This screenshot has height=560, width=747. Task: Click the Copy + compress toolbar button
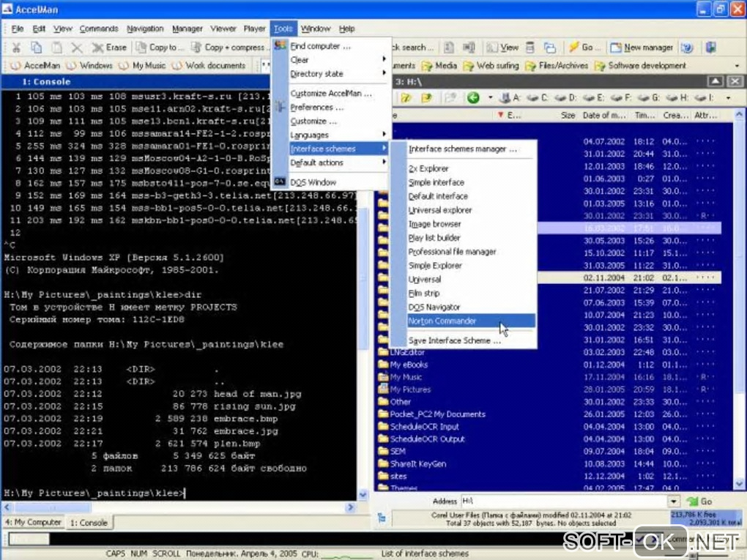pyautogui.click(x=230, y=47)
